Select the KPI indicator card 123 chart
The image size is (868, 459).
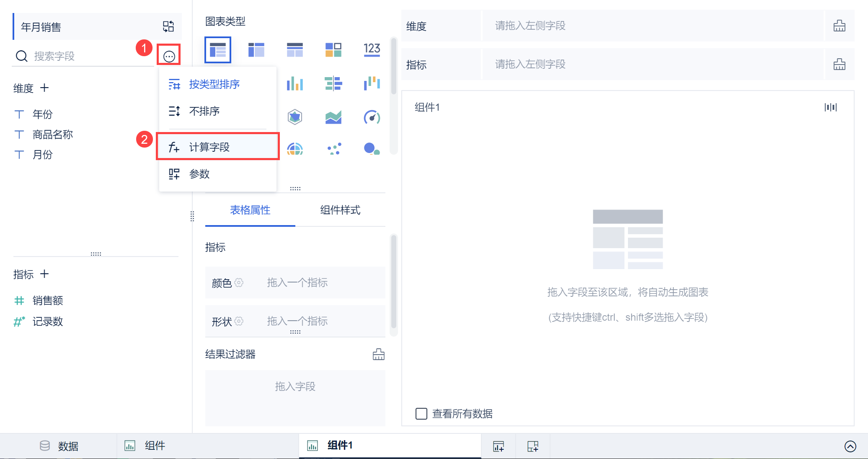click(372, 50)
